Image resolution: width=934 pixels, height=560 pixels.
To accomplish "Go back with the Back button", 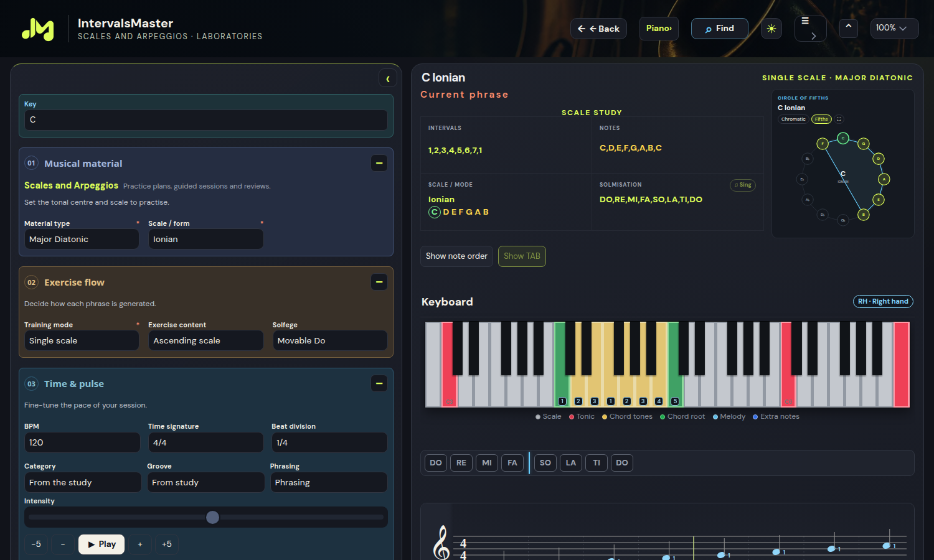I will tap(598, 29).
